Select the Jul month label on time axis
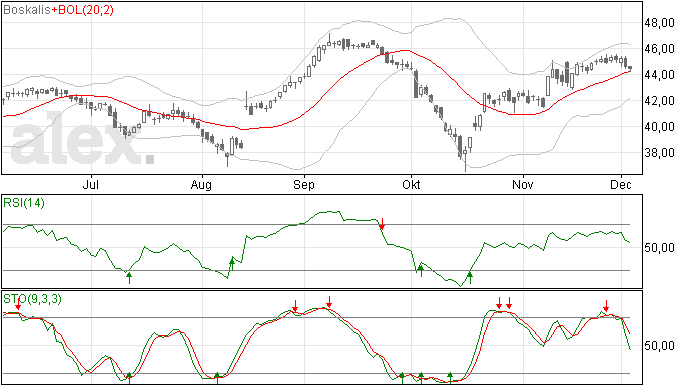 pyautogui.click(x=90, y=184)
